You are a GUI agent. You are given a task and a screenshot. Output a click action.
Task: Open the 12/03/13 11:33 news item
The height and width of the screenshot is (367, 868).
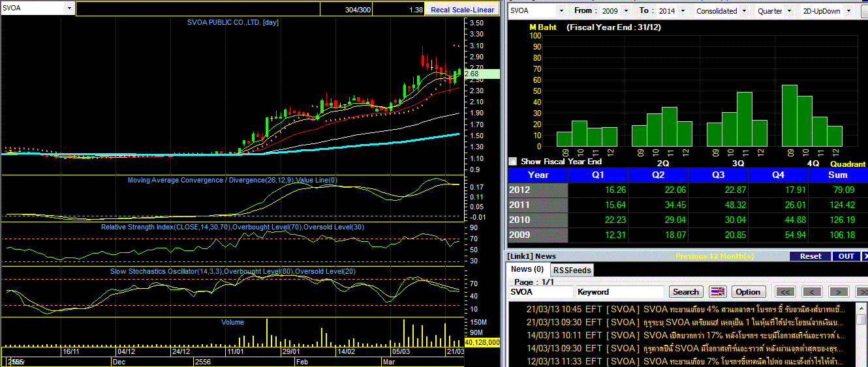685,360
